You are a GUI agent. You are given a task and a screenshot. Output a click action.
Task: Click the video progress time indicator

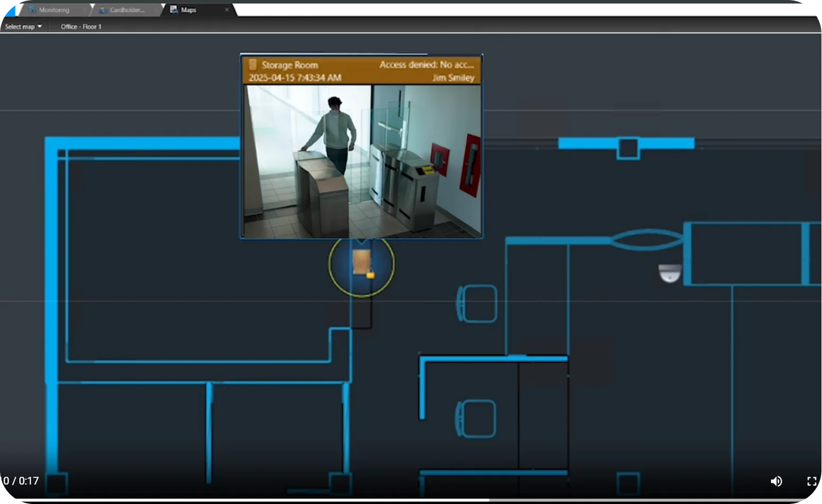coord(19,481)
